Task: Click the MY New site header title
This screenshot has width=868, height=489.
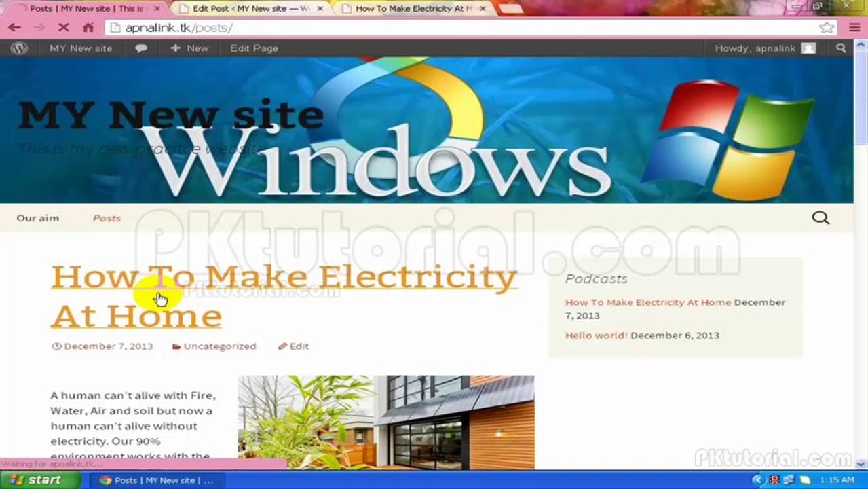Action: [x=171, y=114]
